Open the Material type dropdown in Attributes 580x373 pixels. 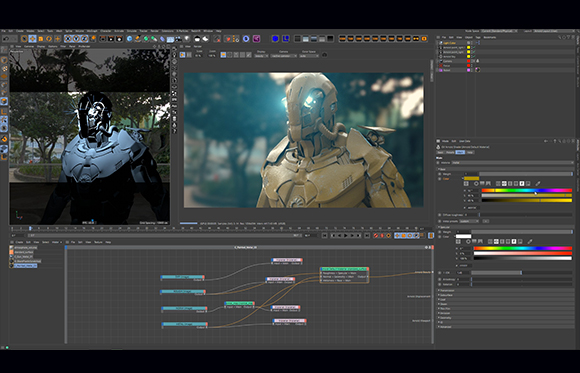tap(512, 162)
